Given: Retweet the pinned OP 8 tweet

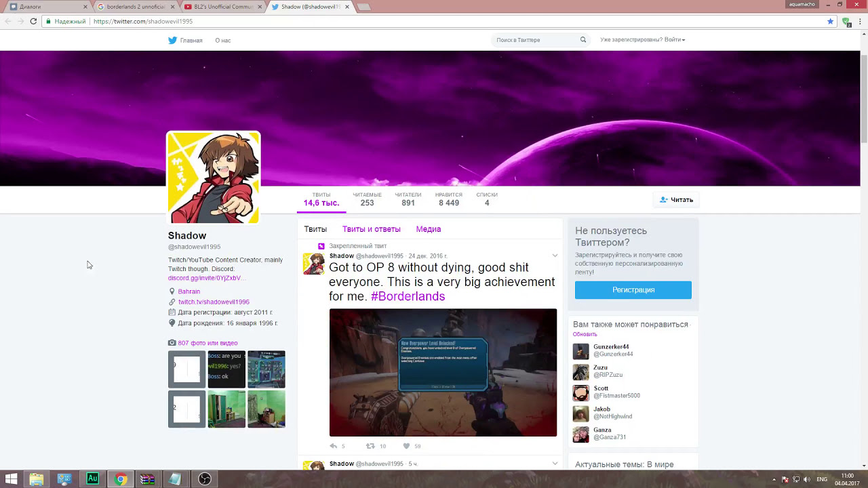Looking at the screenshot, I should pyautogui.click(x=370, y=446).
